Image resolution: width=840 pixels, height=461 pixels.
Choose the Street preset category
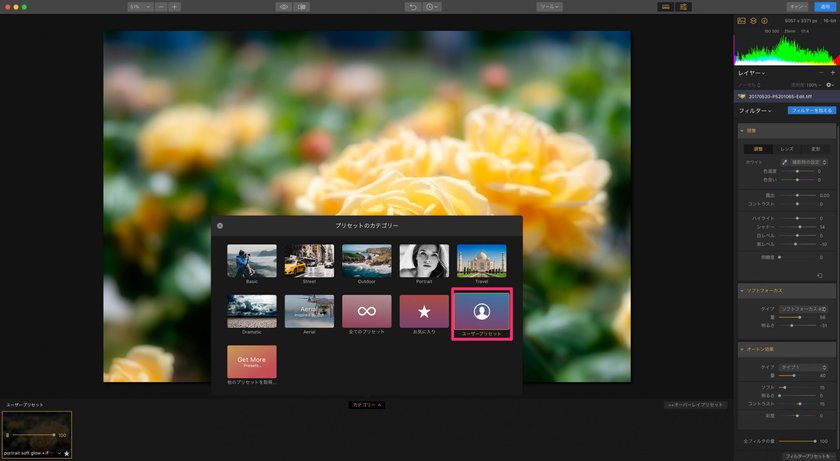[309, 261]
